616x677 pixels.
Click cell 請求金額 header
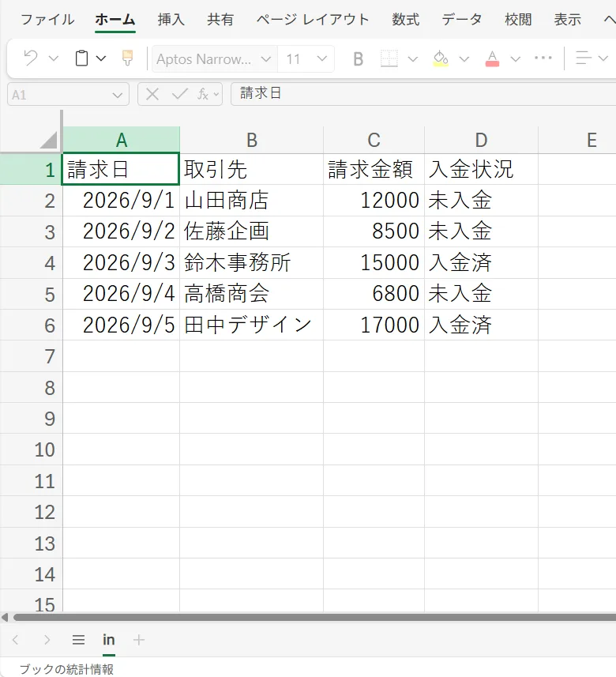tap(374, 169)
